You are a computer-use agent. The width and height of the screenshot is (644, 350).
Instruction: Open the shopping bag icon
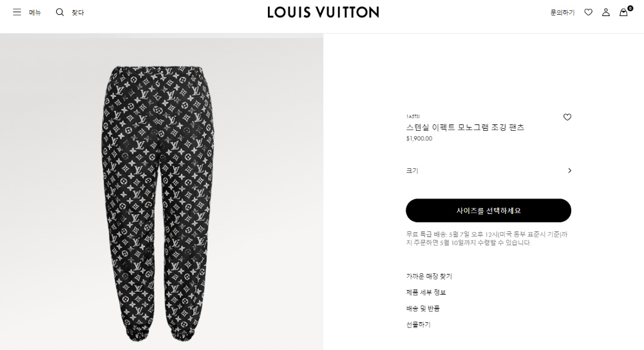623,12
